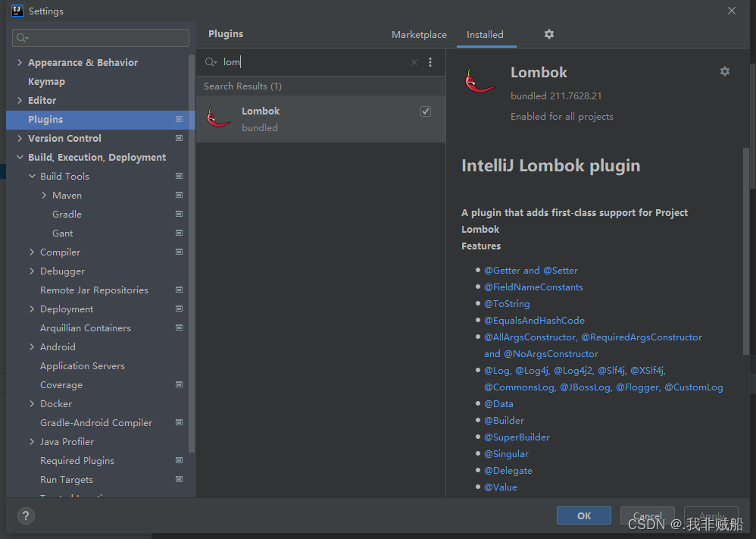The image size is (756, 539).
Task: Click the project-level marker icon beside Compiler
Action: click(x=179, y=252)
